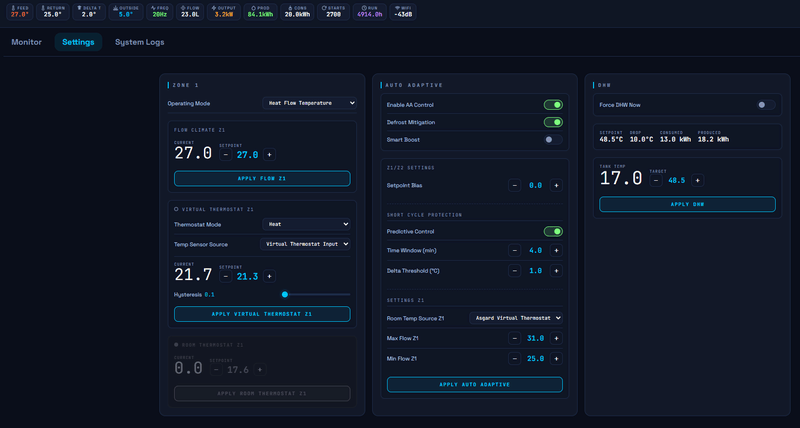800x428 pixels.
Task: Decrease Virtual Thermostat Z1 setpoint with minus
Action: (226, 276)
